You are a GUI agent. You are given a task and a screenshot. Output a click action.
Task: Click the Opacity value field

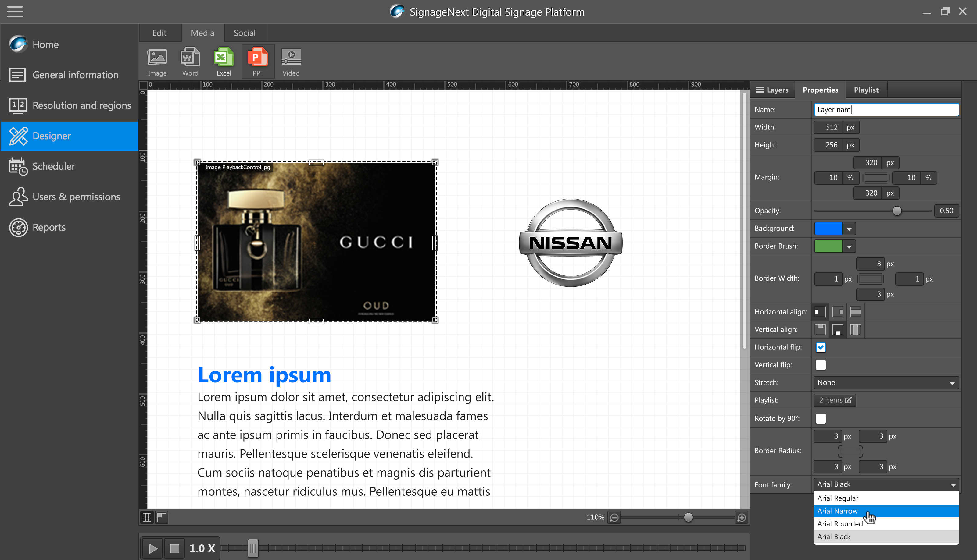click(x=946, y=211)
